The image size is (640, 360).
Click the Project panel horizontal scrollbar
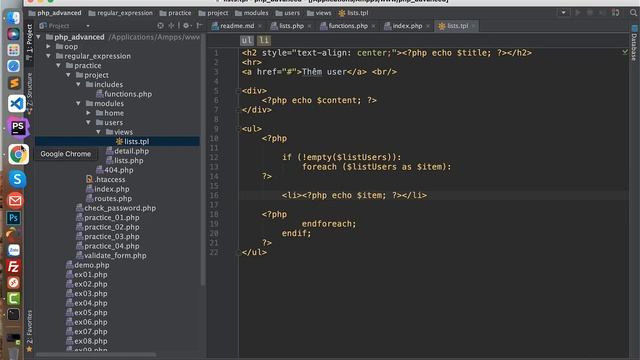(x=96, y=355)
